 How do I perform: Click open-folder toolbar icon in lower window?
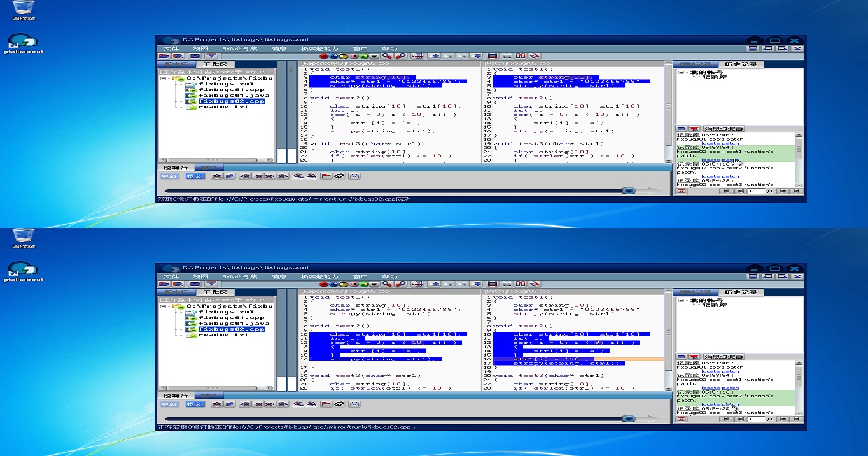pyautogui.click(x=165, y=284)
